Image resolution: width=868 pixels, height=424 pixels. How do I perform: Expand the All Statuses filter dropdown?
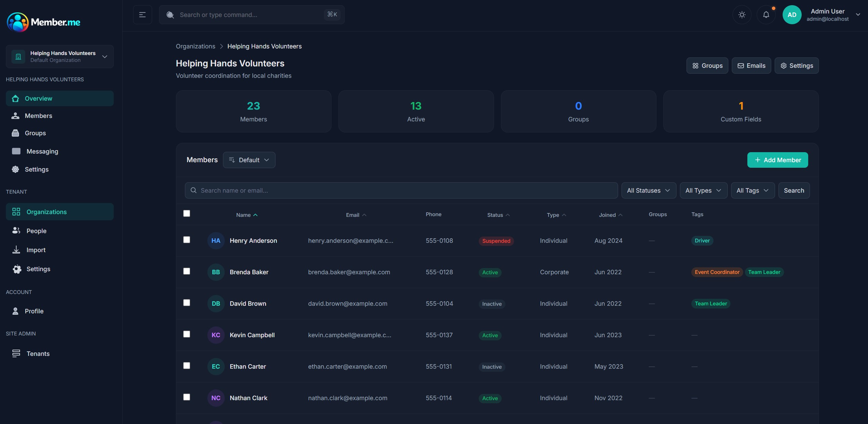648,190
